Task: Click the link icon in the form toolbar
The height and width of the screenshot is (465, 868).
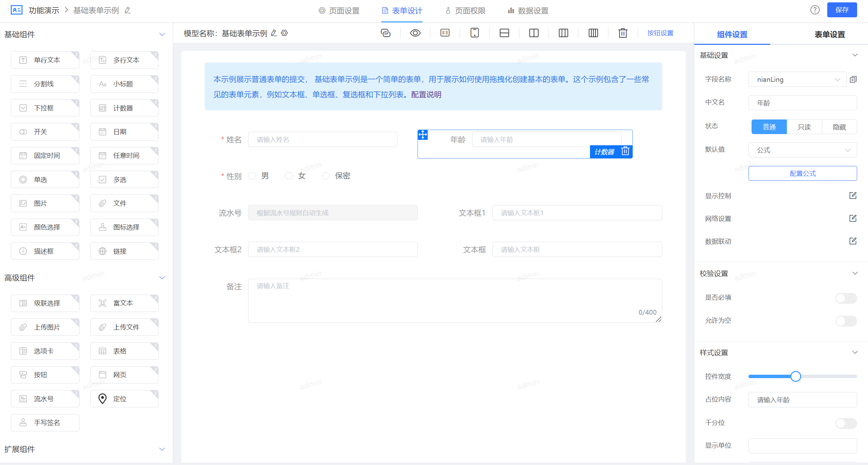Action: [x=385, y=33]
